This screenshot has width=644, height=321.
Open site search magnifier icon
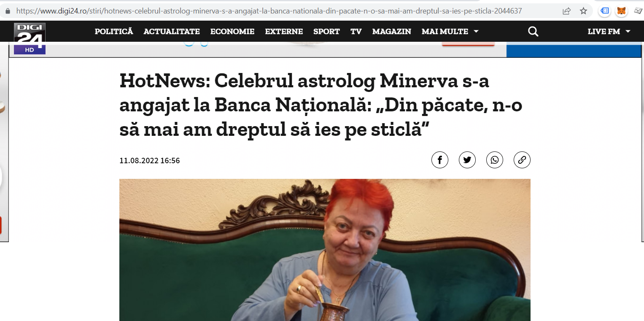pos(533,31)
